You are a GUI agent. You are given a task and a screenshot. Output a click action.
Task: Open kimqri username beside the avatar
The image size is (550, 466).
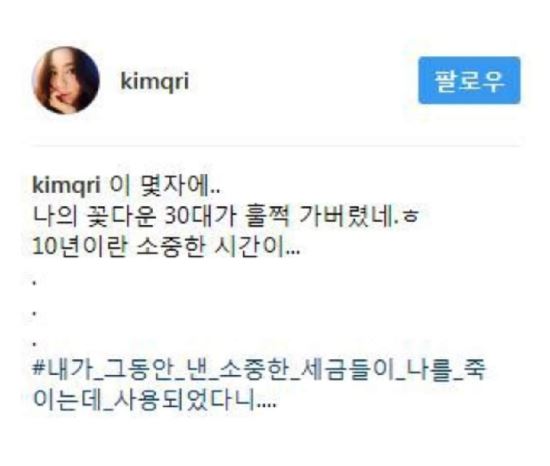[x=155, y=81]
